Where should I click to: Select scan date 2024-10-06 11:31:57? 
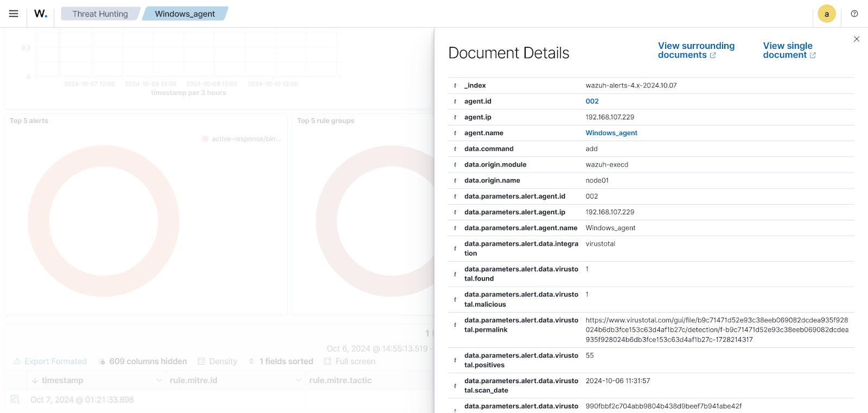point(617,381)
